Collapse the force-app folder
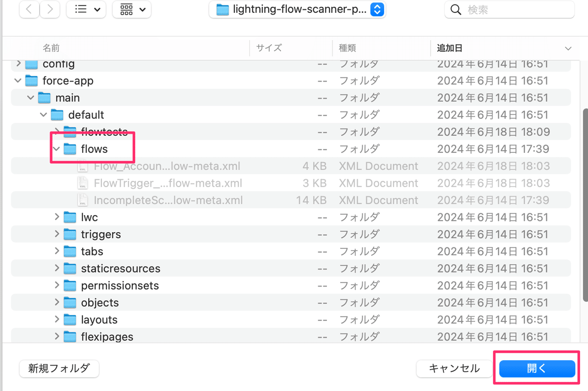The height and width of the screenshot is (391, 588). coord(18,80)
